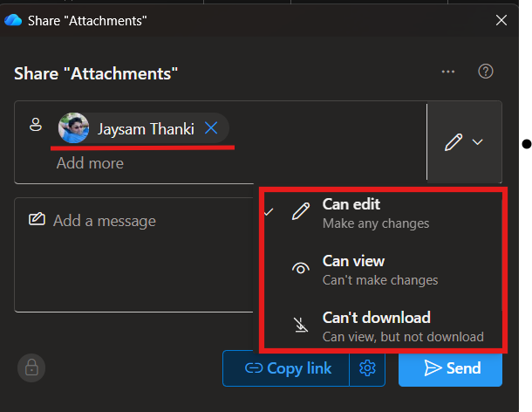Click the Copy link button
This screenshot has width=532, height=412.
287,368
